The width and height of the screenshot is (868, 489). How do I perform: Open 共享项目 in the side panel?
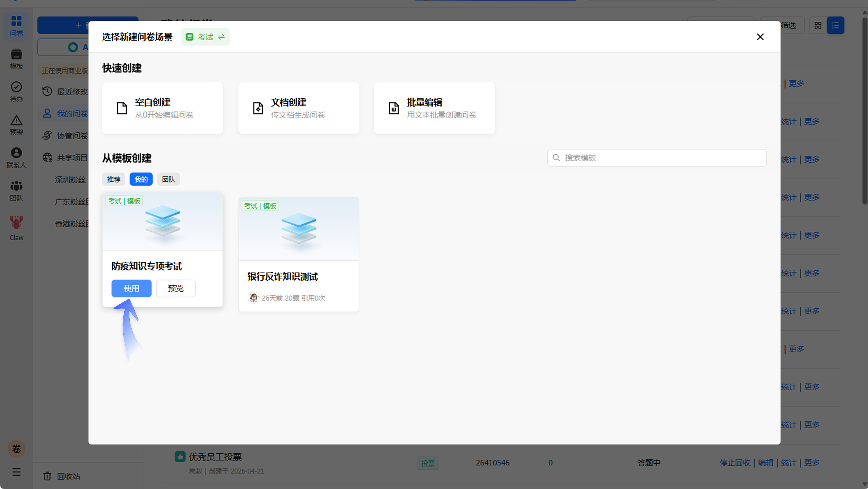65,157
